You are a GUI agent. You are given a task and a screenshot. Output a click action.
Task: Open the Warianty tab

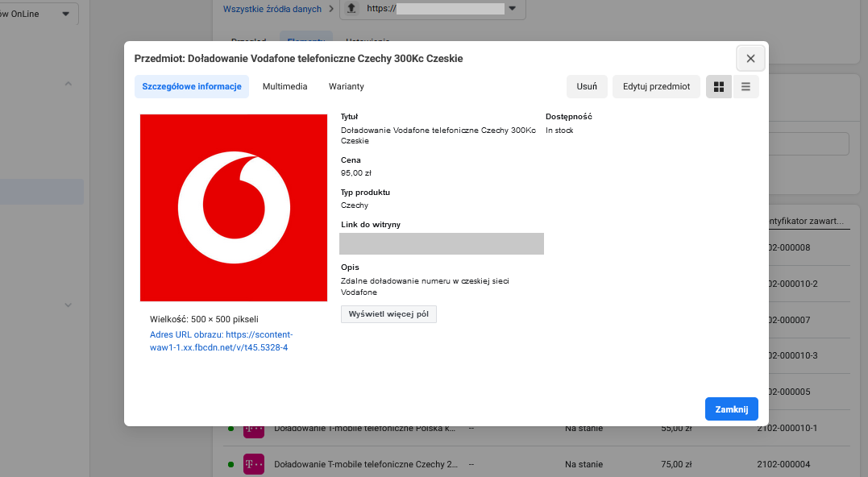tap(346, 86)
